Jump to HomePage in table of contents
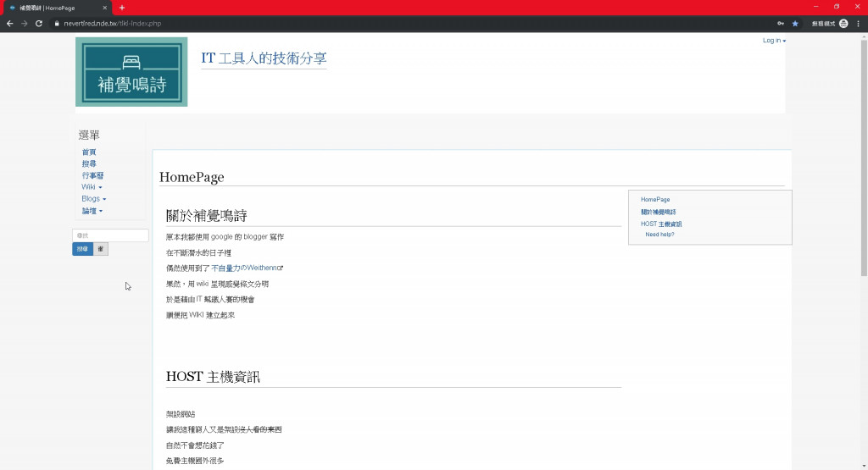Image resolution: width=868 pixels, height=470 pixels. [655, 200]
